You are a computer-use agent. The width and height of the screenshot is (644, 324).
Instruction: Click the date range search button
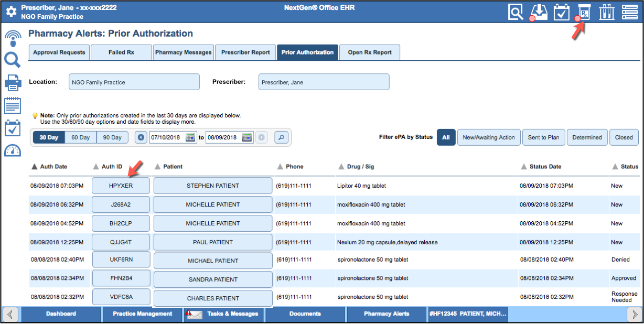[x=281, y=137]
